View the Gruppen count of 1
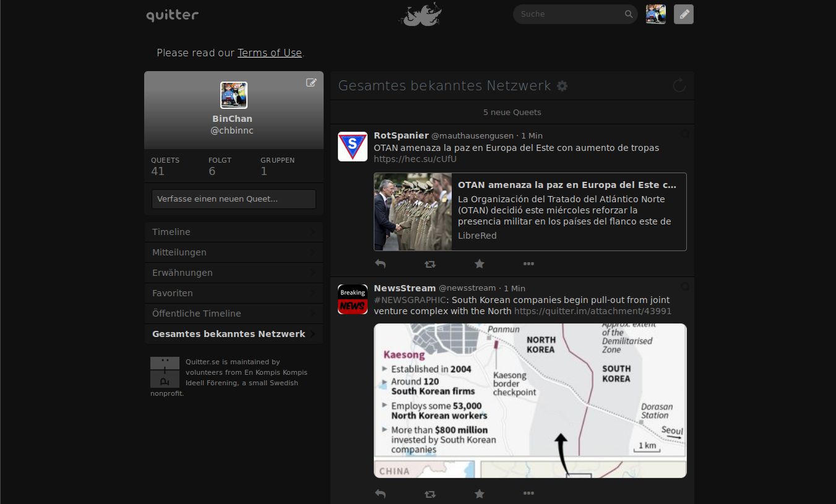This screenshot has height=504, width=836. tap(277, 166)
